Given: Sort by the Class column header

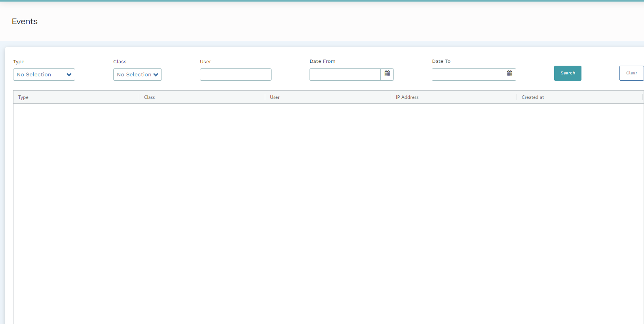Looking at the screenshot, I should click(x=149, y=97).
